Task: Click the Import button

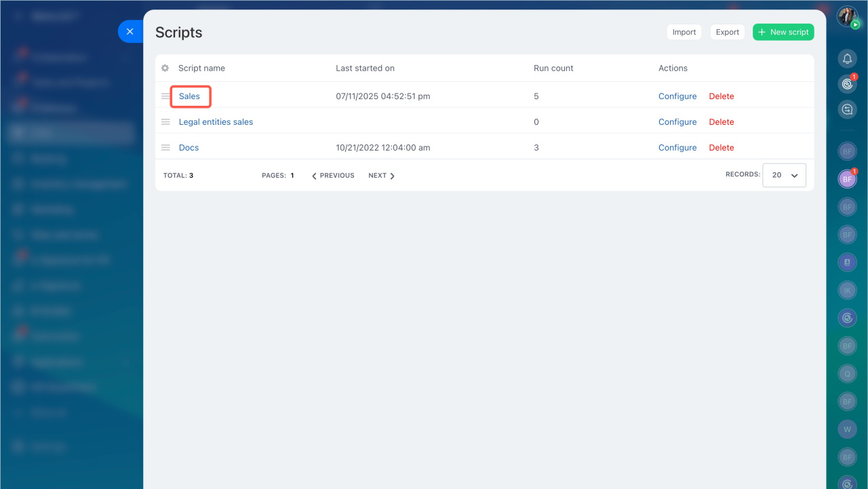Action: pos(684,32)
